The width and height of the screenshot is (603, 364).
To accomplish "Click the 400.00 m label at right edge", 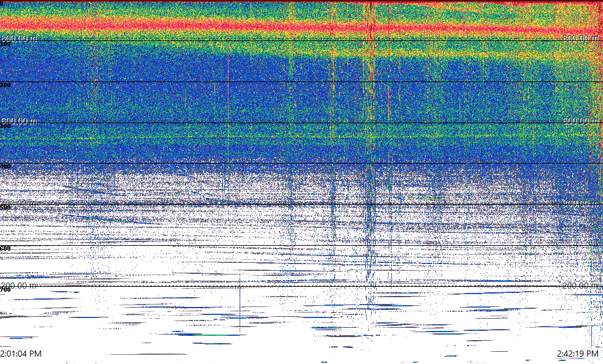I will [581, 203].
